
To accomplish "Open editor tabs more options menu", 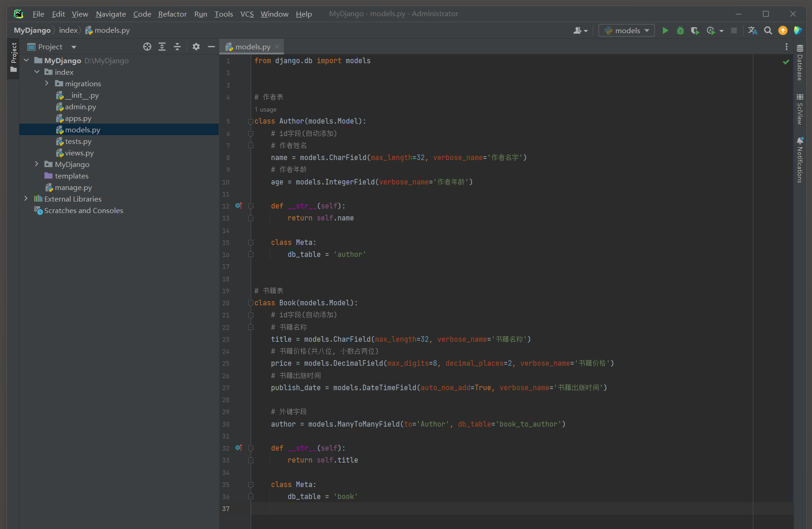I will pyautogui.click(x=787, y=47).
